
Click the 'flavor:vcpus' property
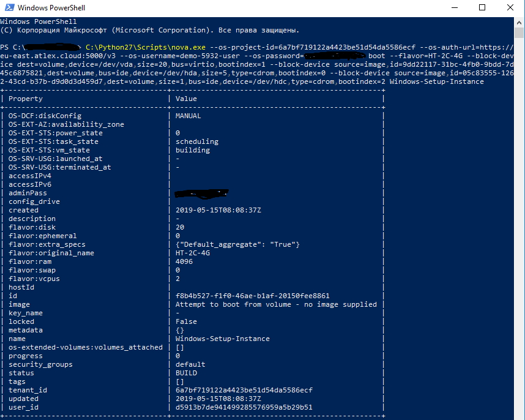tap(34, 279)
